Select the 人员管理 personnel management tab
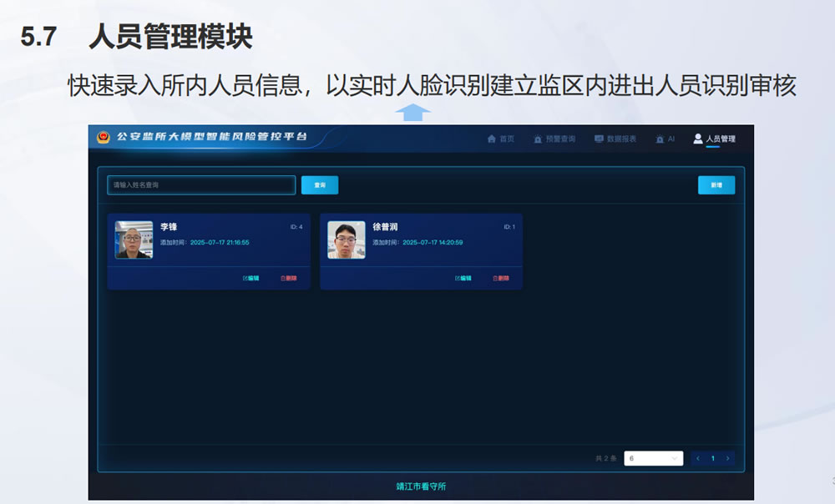This screenshot has width=835, height=504. click(714, 139)
